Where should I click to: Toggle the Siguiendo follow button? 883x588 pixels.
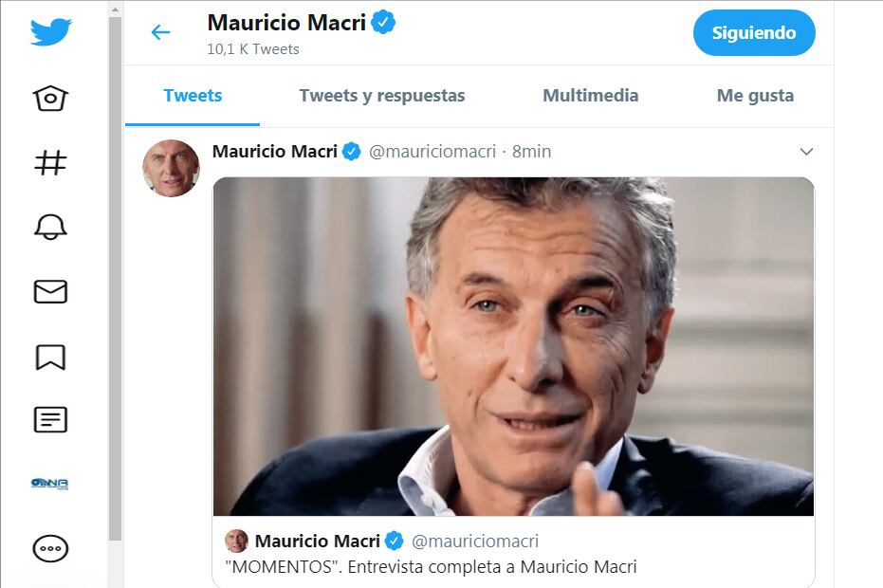click(753, 33)
